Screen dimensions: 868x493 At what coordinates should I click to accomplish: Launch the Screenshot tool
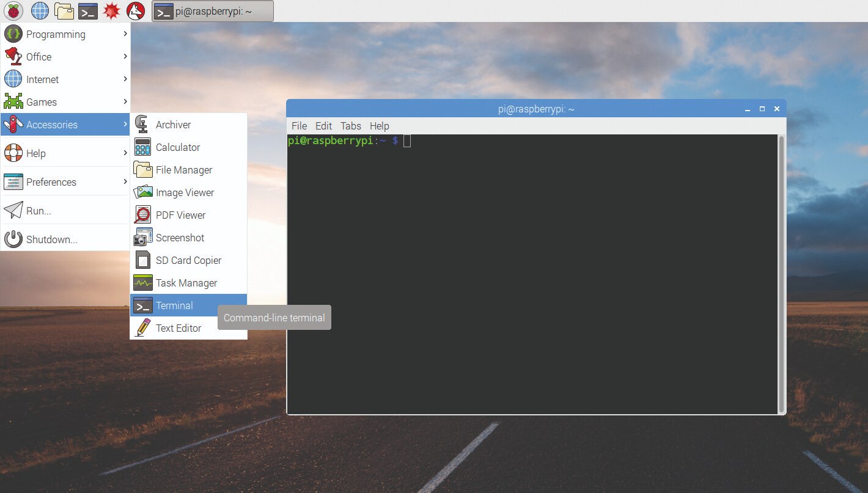(x=180, y=238)
